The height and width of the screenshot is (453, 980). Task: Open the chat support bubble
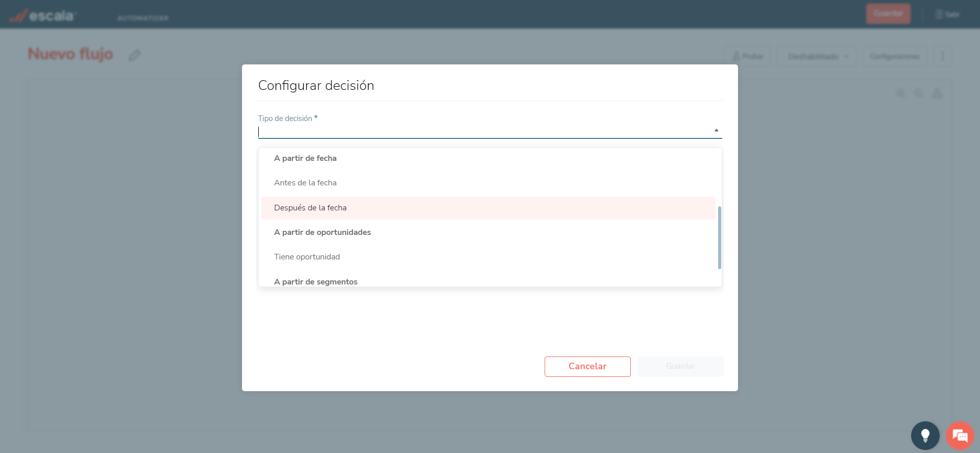(x=960, y=435)
